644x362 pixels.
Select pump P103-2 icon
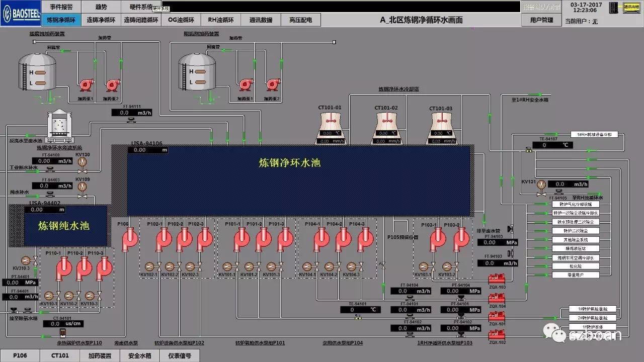point(460,239)
